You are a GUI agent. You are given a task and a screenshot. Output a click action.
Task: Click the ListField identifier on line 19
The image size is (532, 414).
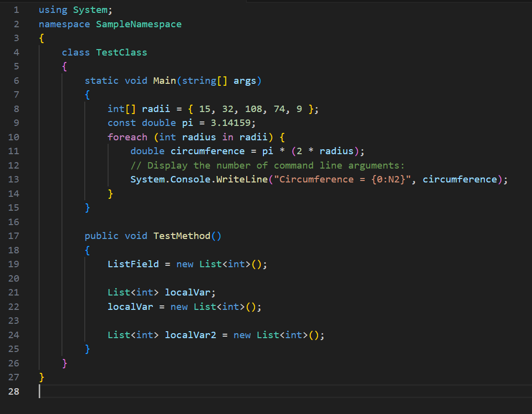point(133,264)
